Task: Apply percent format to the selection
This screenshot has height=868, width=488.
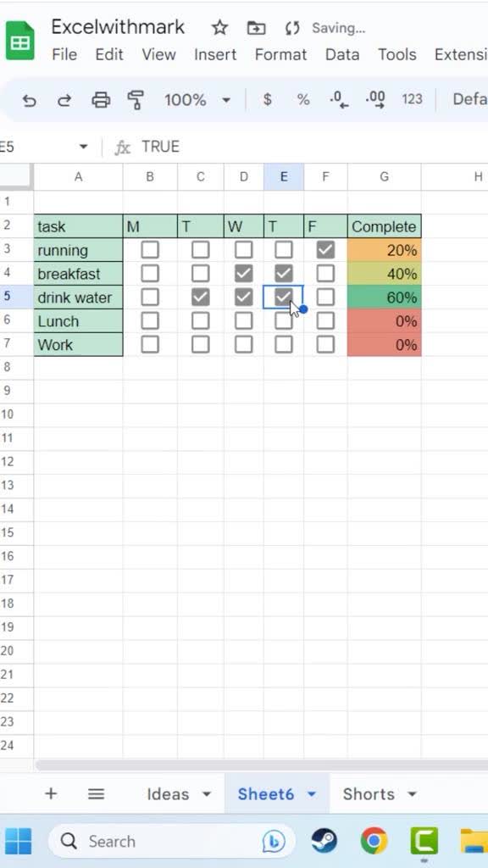Action: 302,99
